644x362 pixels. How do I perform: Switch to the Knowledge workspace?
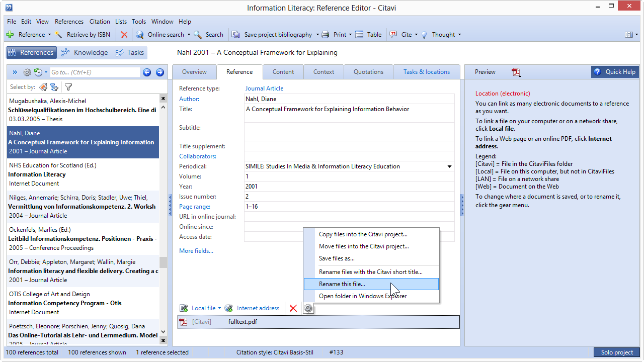tap(84, 52)
